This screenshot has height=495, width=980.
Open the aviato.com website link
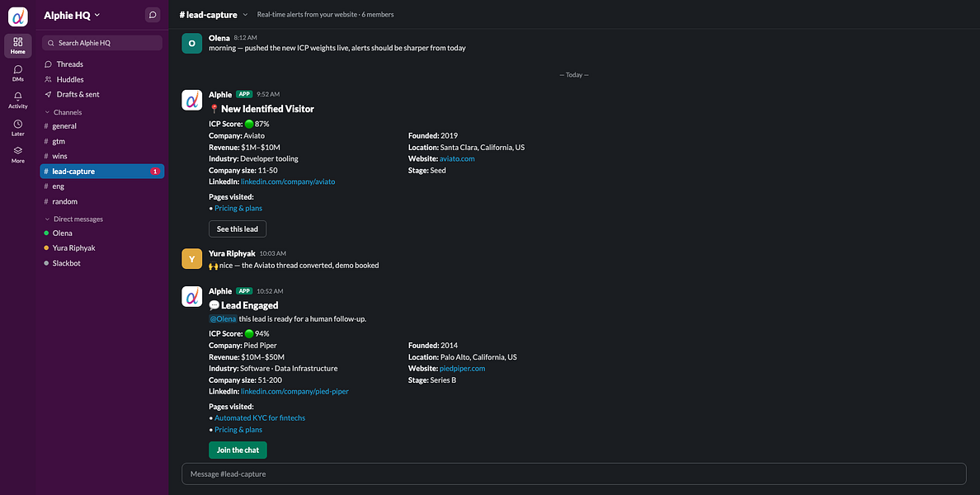click(x=457, y=158)
